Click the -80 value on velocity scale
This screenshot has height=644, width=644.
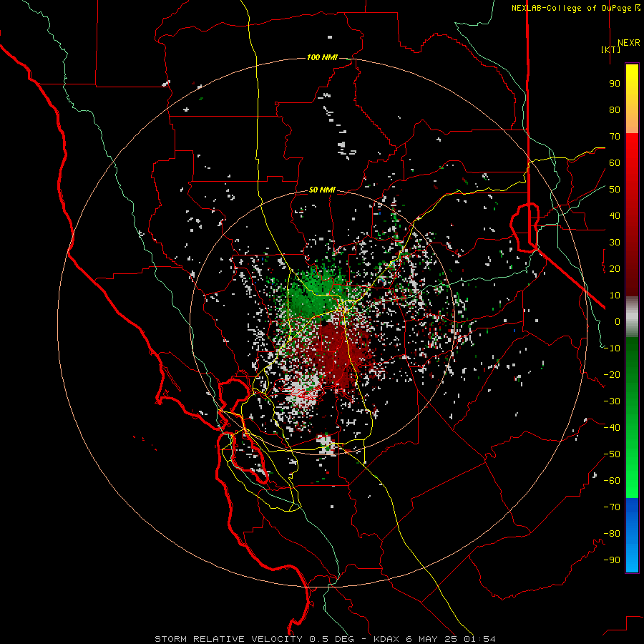point(612,534)
